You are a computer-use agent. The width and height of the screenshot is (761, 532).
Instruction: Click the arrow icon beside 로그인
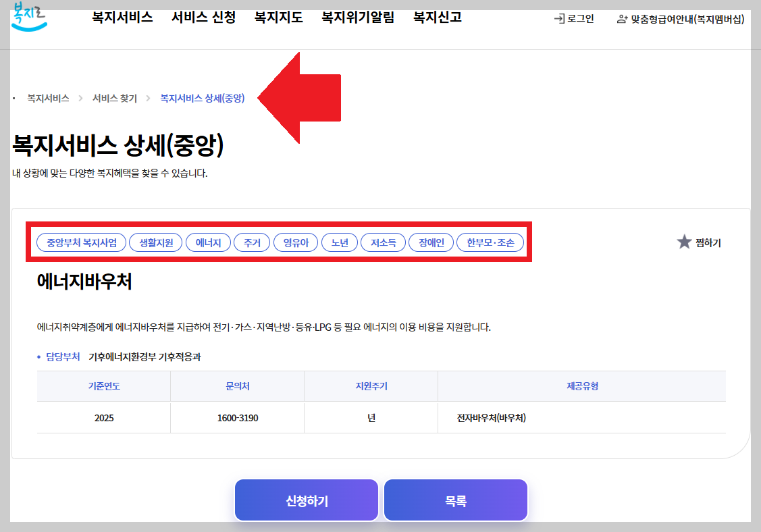[558, 19]
